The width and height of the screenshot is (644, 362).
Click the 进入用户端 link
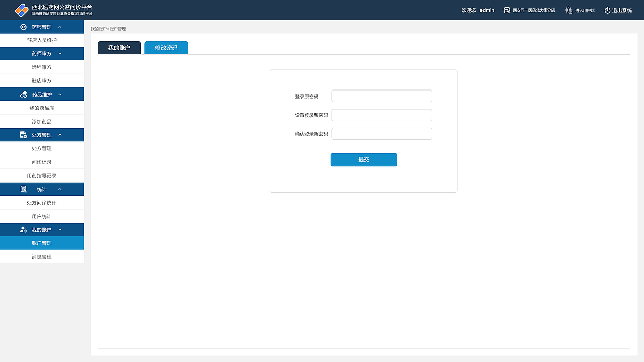pos(585,10)
